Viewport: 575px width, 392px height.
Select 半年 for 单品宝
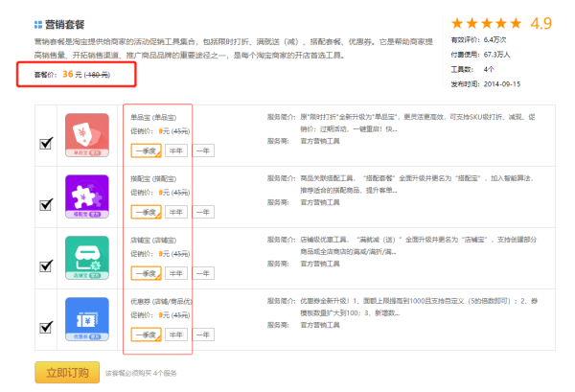(176, 150)
